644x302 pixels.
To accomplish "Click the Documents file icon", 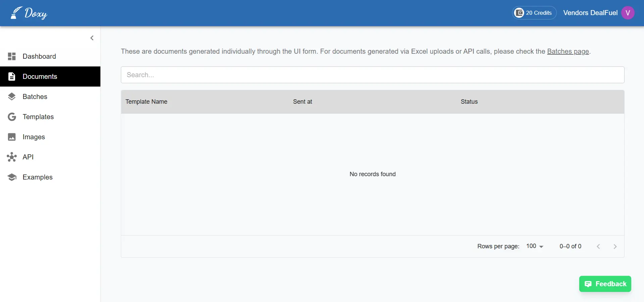I will pos(12,77).
